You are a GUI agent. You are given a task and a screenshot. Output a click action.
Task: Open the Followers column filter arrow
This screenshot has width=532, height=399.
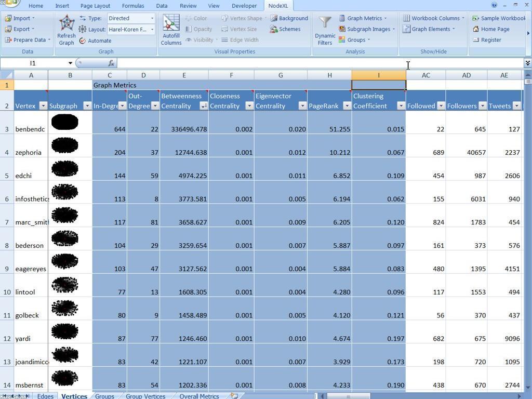click(482, 106)
